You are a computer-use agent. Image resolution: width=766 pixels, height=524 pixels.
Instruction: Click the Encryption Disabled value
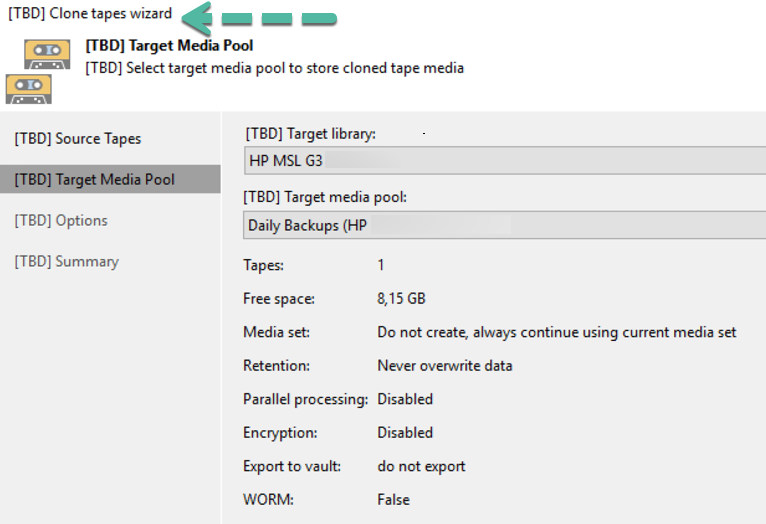point(405,432)
